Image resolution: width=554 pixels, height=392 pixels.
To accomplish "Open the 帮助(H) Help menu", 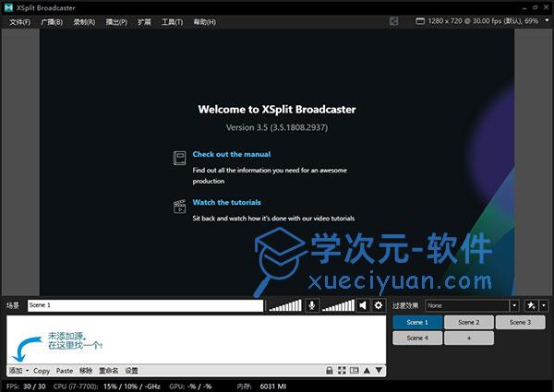I will click(x=204, y=22).
